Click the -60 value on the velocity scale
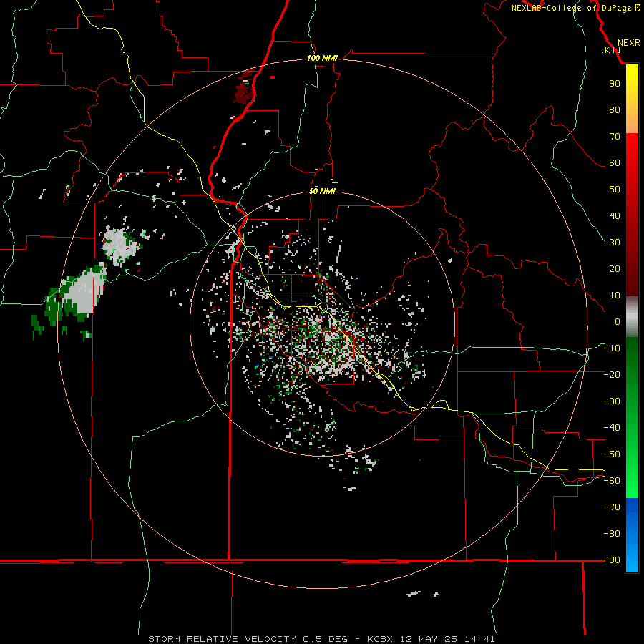 612,481
